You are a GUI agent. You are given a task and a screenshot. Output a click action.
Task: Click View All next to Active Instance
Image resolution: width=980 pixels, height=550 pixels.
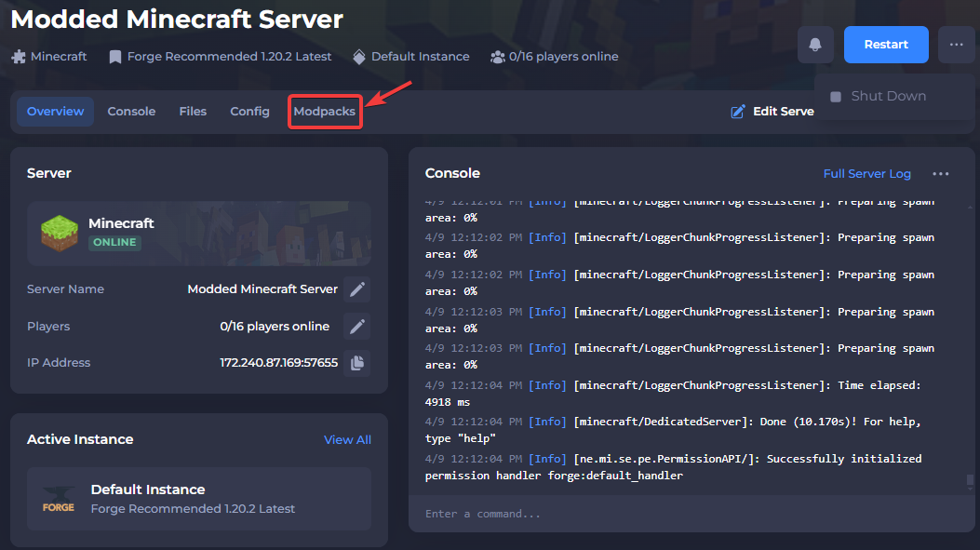[x=347, y=439]
